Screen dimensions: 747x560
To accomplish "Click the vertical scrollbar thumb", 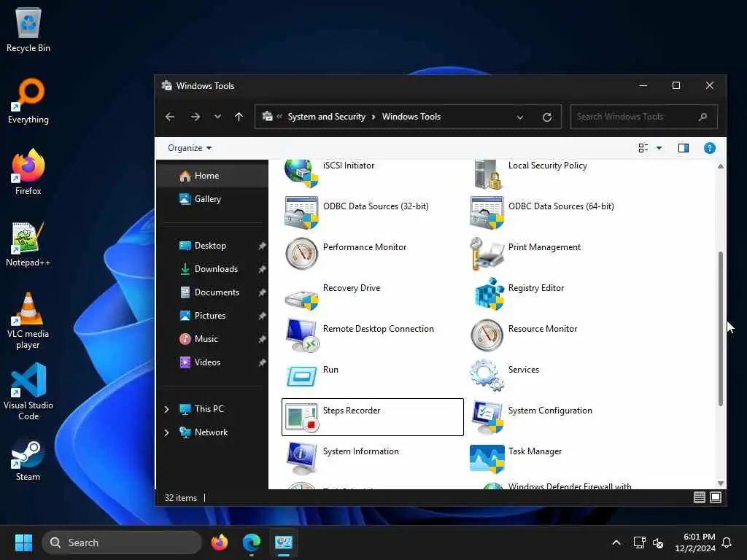I will (720, 329).
